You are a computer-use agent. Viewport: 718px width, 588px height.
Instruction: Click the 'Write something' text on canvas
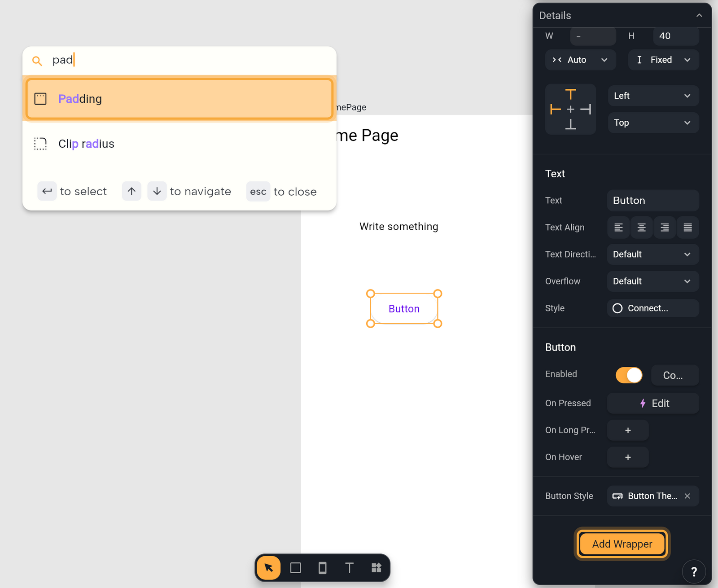tap(398, 227)
